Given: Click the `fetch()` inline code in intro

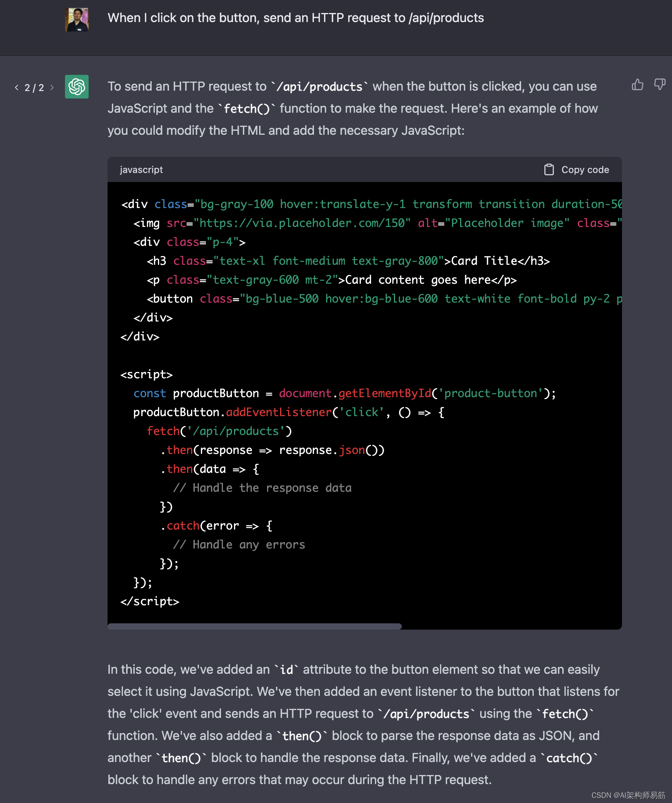Looking at the screenshot, I should point(247,109).
